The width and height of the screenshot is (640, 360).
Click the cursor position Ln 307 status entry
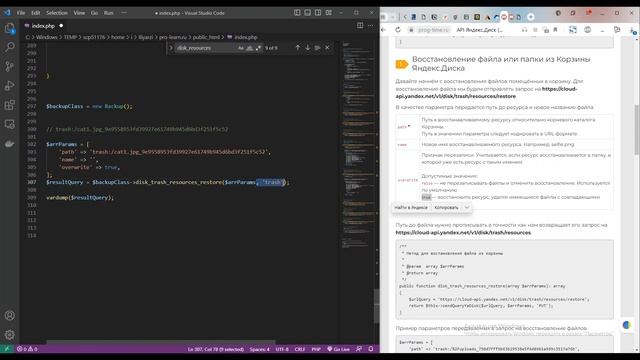(216, 349)
